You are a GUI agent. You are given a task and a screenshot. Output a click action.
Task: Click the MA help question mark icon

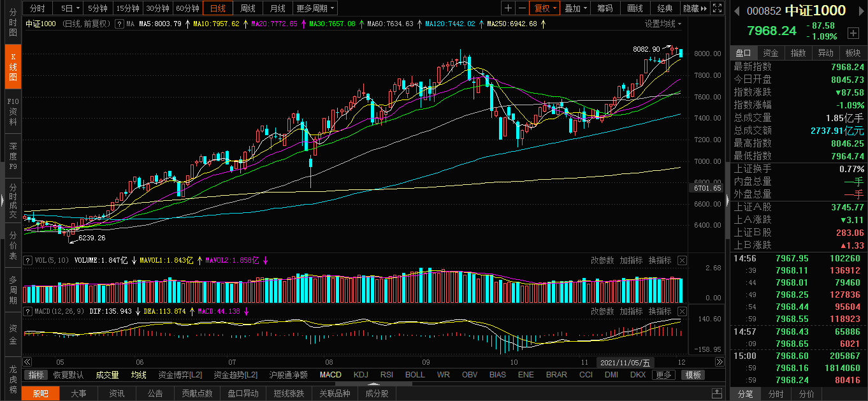click(119, 24)
